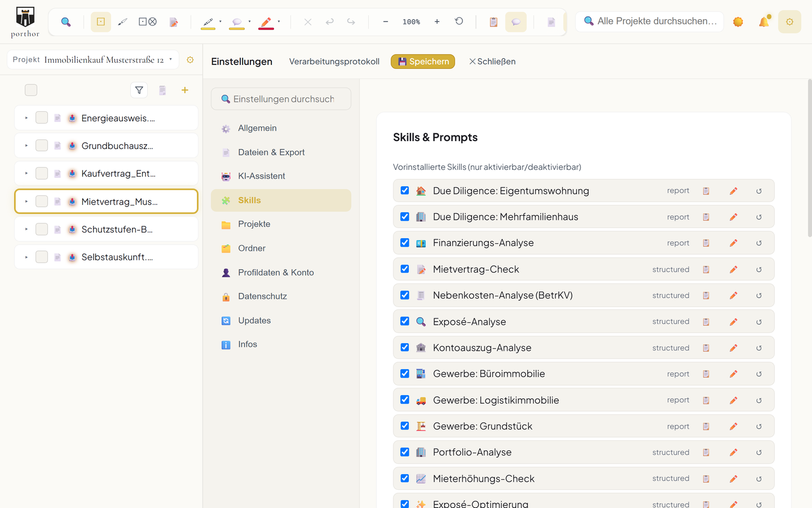Open the comment tool dropdown arrow

coord(250,22)
